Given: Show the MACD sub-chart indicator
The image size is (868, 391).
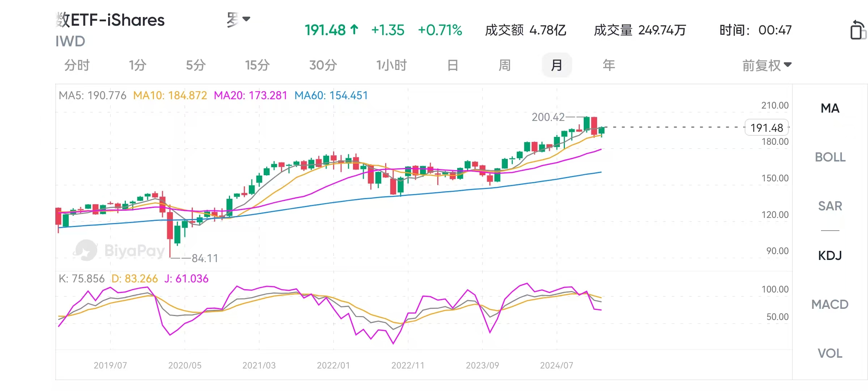Looking at the screenshot, I should tap(830, 304).
